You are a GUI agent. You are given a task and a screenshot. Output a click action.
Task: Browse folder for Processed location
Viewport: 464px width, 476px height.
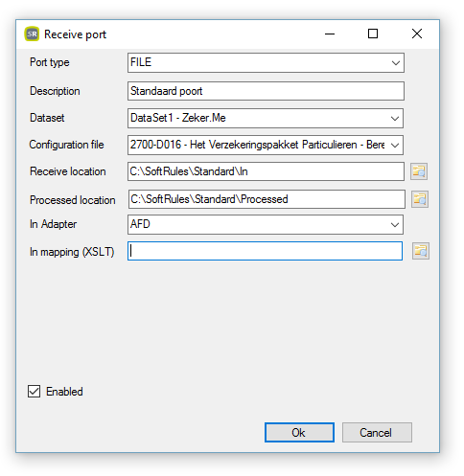[x=420, y=199]
